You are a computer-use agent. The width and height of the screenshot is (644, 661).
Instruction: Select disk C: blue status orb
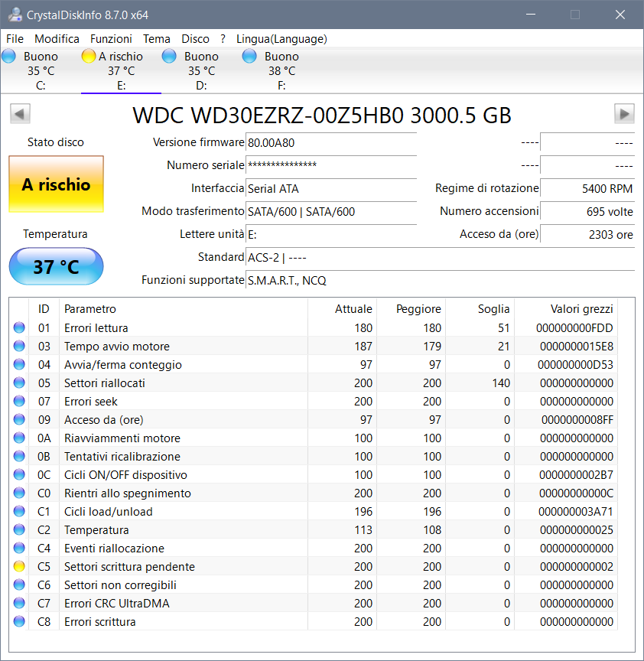[9, 56]
